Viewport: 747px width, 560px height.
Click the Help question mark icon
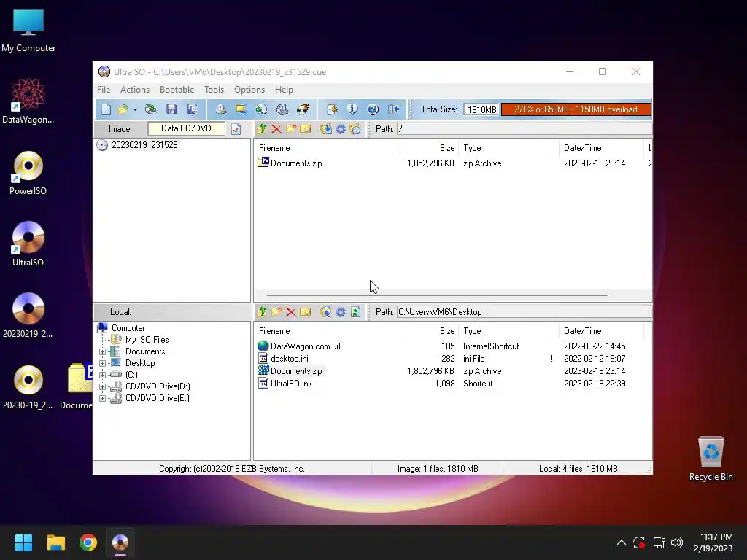click(373, 109)
